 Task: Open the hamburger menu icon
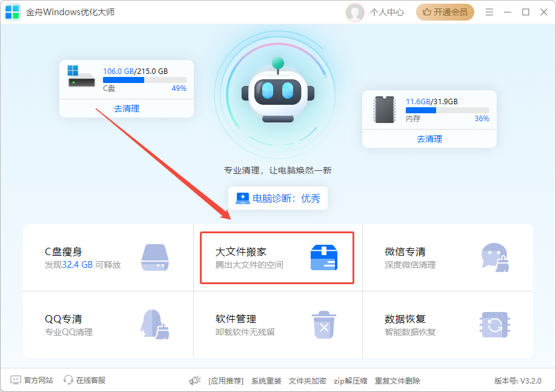pos(489,12)
